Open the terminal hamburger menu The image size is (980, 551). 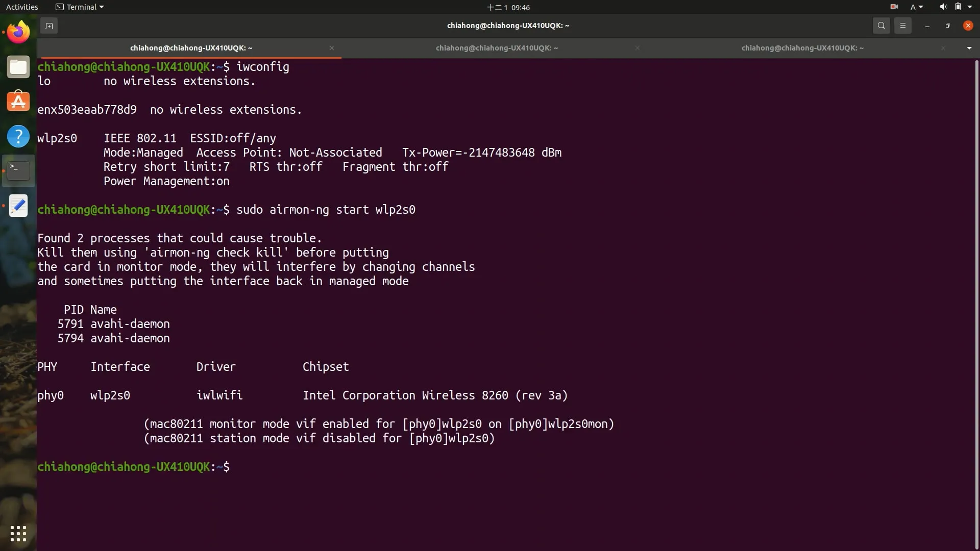click(x=902, y=26)
